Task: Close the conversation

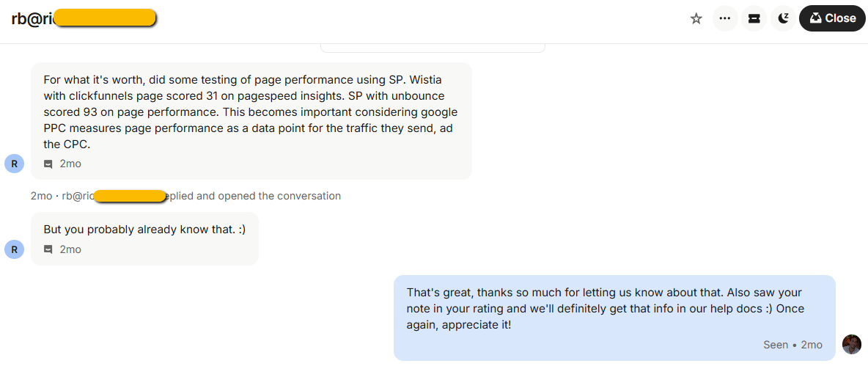Action: 832,19
